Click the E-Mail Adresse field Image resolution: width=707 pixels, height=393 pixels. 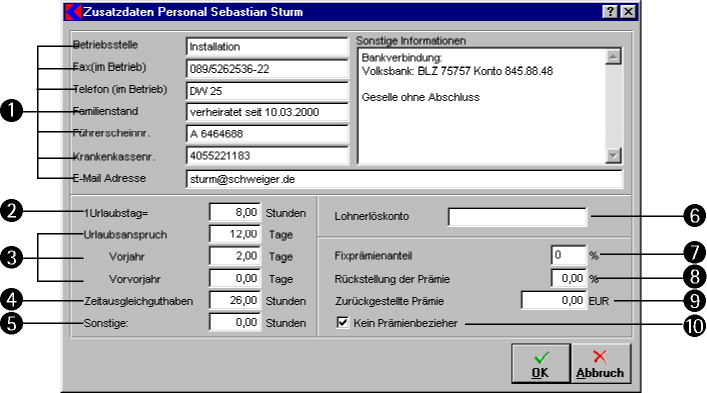click(x=404, y=179)
